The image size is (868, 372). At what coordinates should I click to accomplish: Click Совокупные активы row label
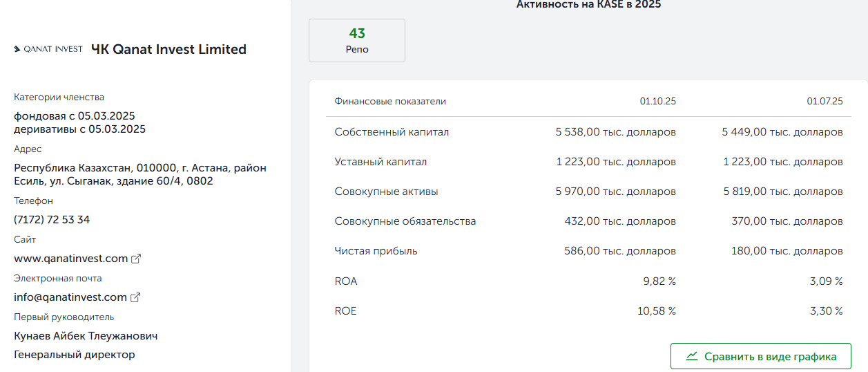386,192
